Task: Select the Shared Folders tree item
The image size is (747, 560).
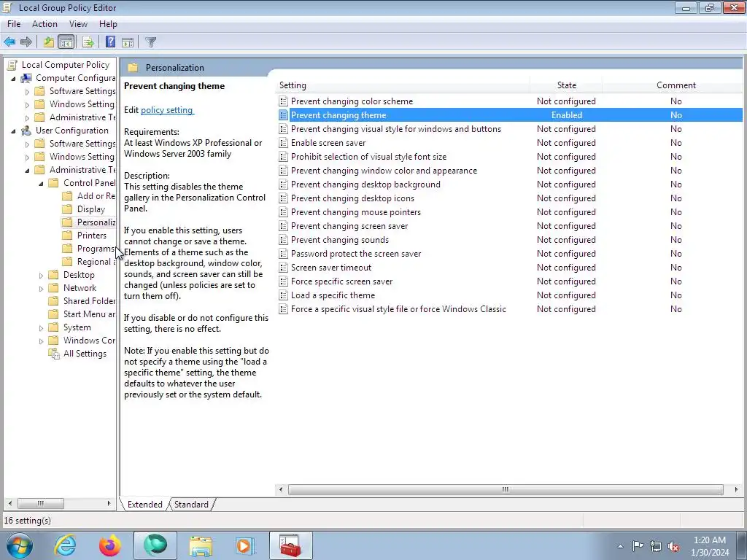Action: [x=89, y=301]
